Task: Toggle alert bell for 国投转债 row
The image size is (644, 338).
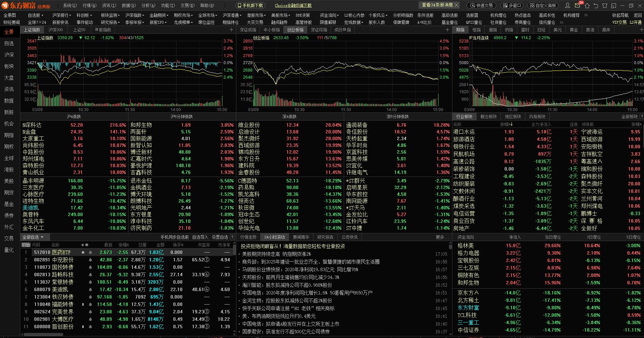Action: [x=90, y=267]
